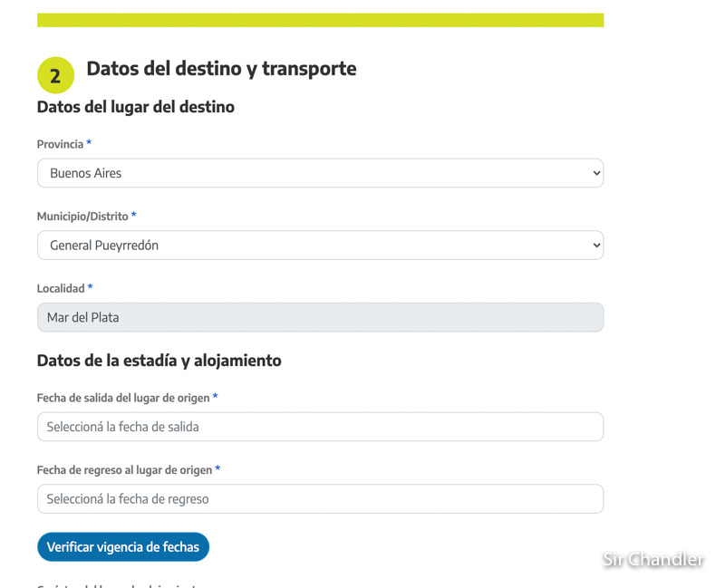Viewport: 725px width, 588px height.
Task: Click the Datos del lugar del destino subheading
Action: 135,107
